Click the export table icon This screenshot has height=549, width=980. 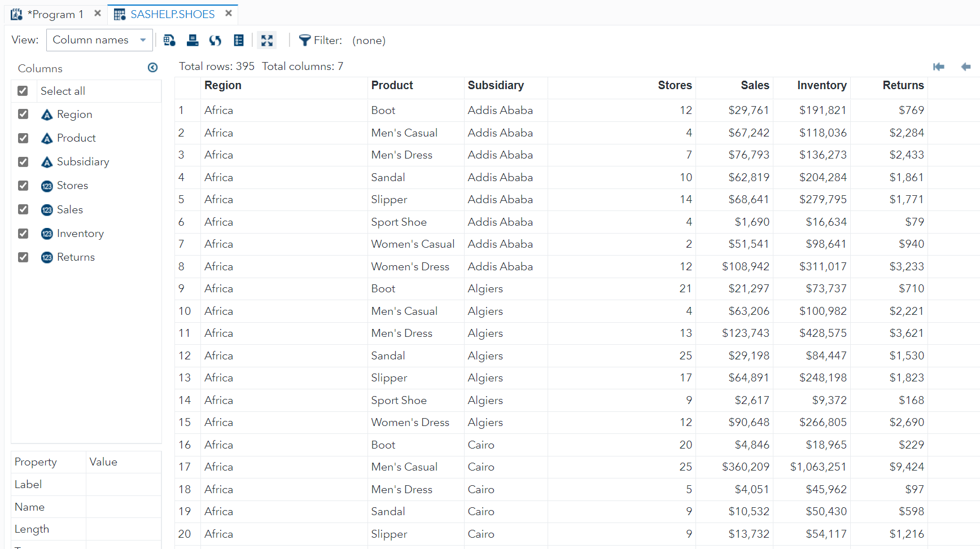click(x=193, y=40)
